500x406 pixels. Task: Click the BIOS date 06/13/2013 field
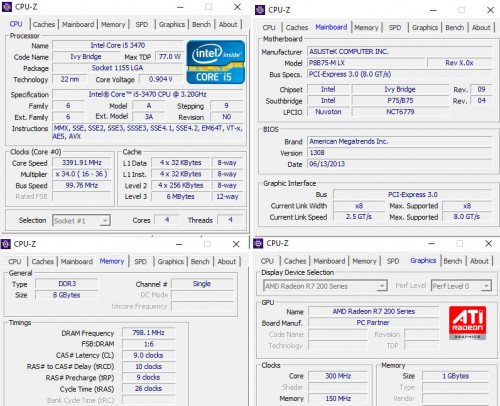coord(400,164)
